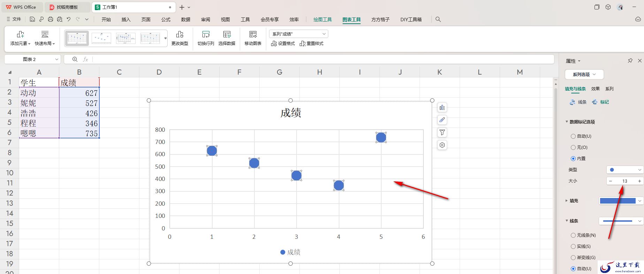Open the name box dropdown showing 图表 2
Image resolution: width=644 pixels, height=274 pixels.
[x=57, y=59]
